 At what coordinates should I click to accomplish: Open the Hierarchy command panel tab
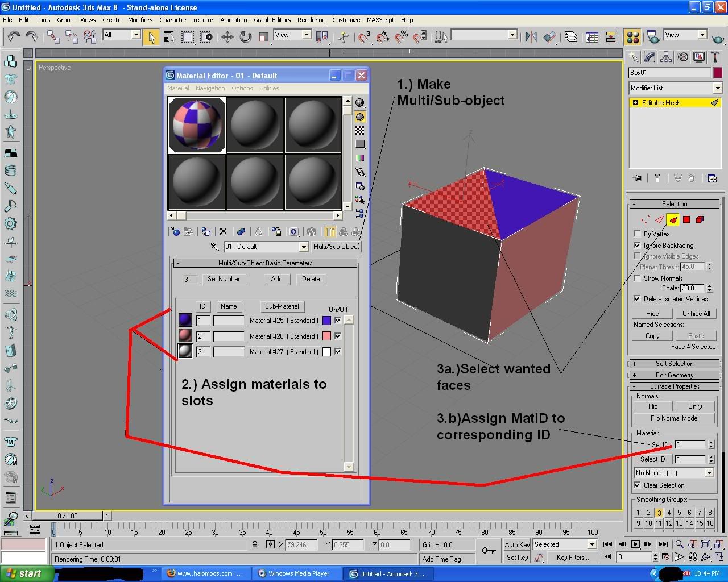pyautogui.click(x=665, y=57)
